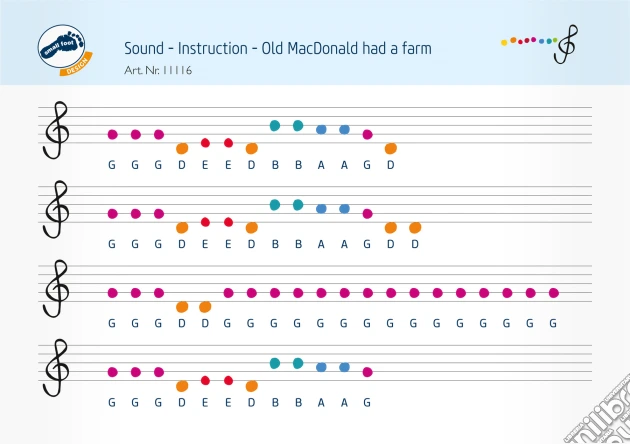The height and width of the screenshot is (444, 630).
Task: Click the last letter G under the fourth staff
Action: tap(367, 402)
